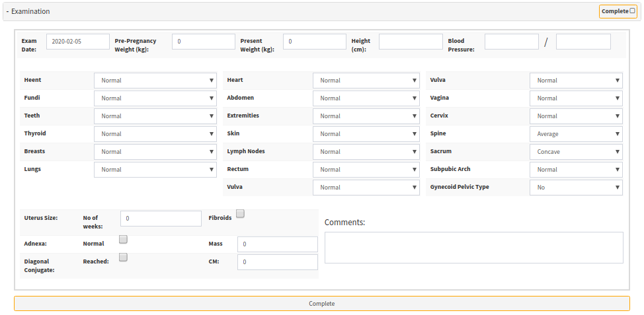The width and height of the screenshot is (644, 315).
Task: Click the Uterus Size No of weeks input
Action: point(161,219)
